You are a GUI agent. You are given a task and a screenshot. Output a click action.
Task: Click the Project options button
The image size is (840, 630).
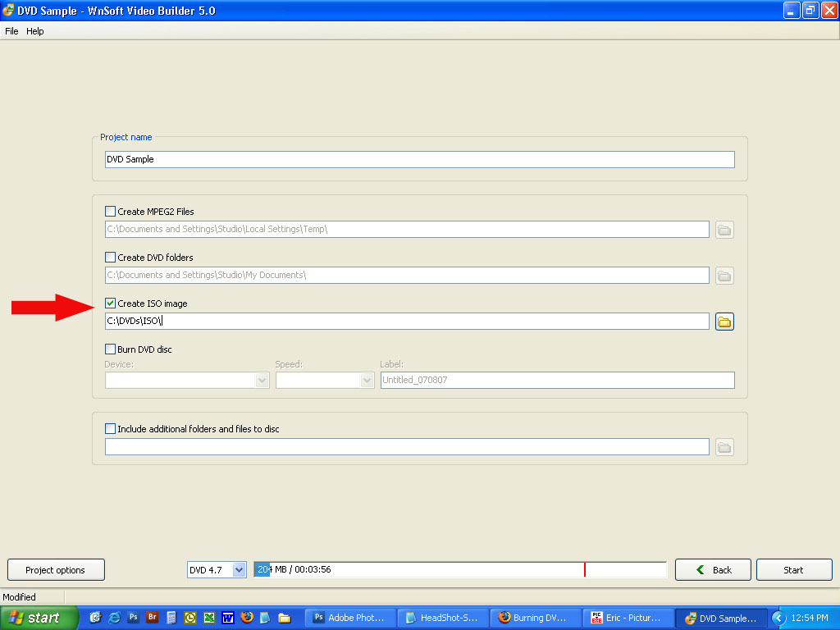tap(56, 570)
